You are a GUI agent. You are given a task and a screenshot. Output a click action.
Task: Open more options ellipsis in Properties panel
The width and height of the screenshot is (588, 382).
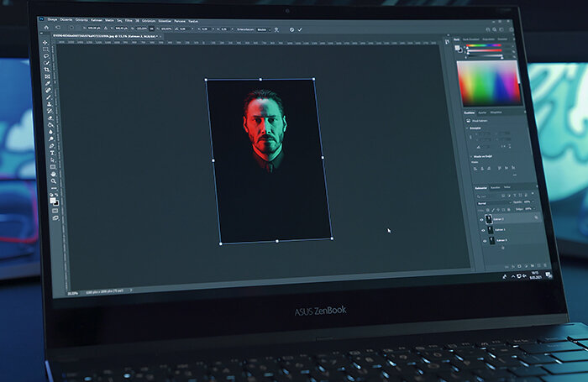[514, 175]
